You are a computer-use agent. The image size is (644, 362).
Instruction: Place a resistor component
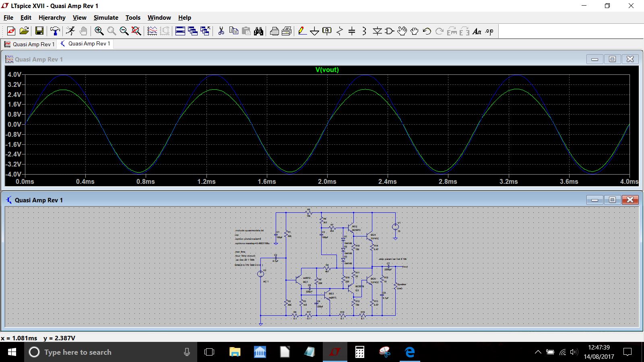[x=340, y=31]
